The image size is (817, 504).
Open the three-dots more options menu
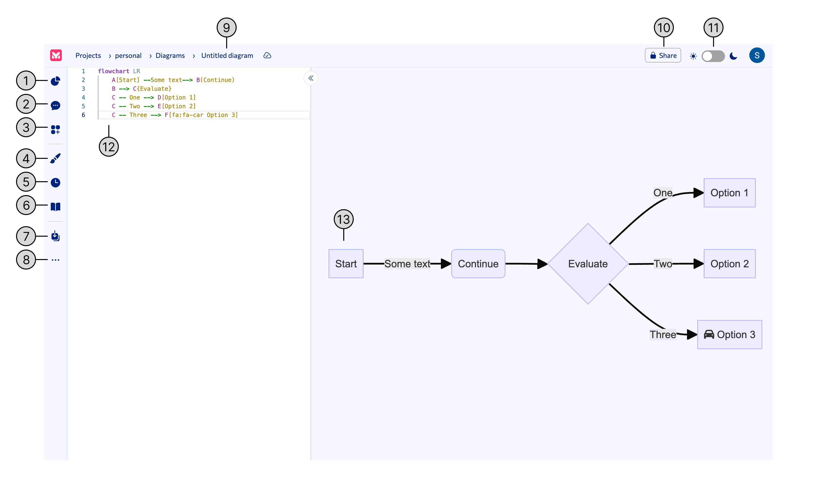55,260
